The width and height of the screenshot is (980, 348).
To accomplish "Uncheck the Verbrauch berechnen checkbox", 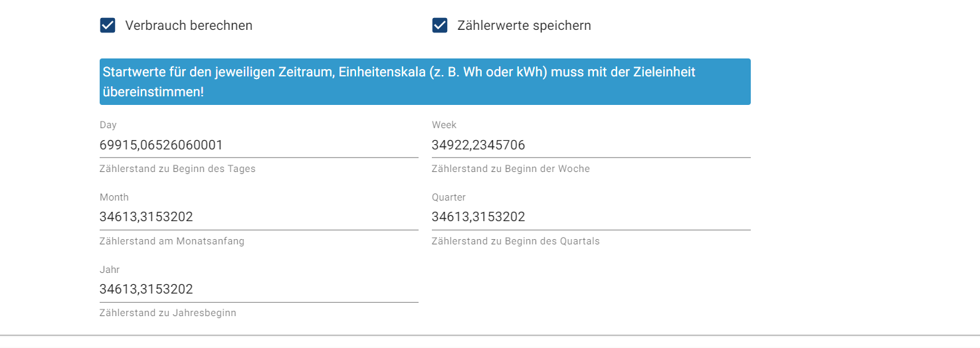I will [x=108, y=26].
